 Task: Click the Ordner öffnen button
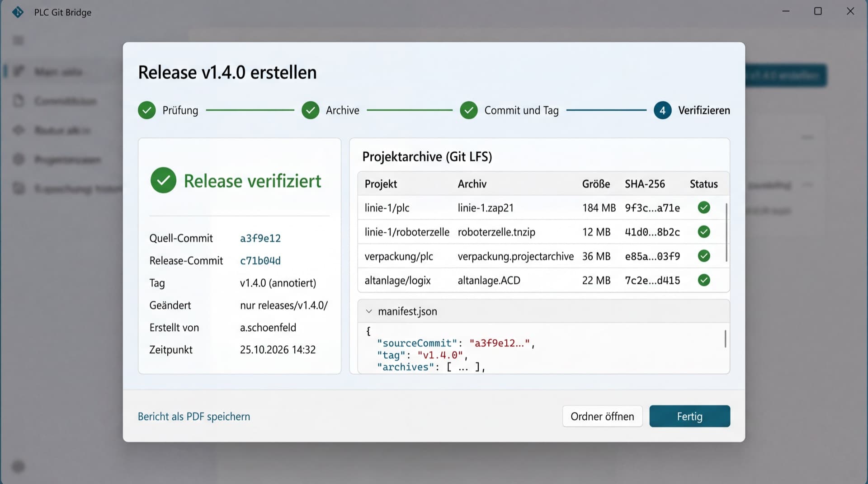pyautogui.click(x=602, y=416)
